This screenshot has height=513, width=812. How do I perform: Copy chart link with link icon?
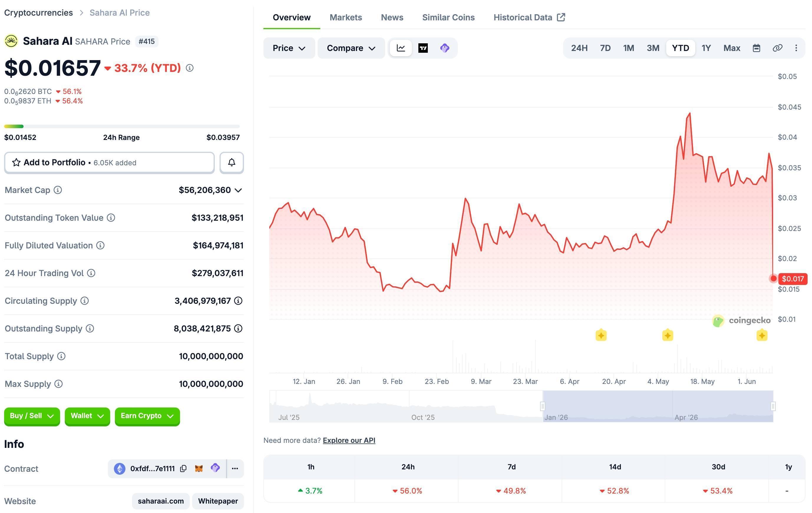tap(777, 48)
